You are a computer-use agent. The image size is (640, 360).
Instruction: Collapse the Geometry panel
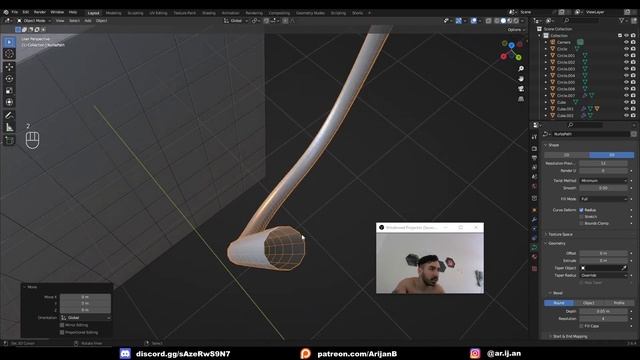(556, 243)
